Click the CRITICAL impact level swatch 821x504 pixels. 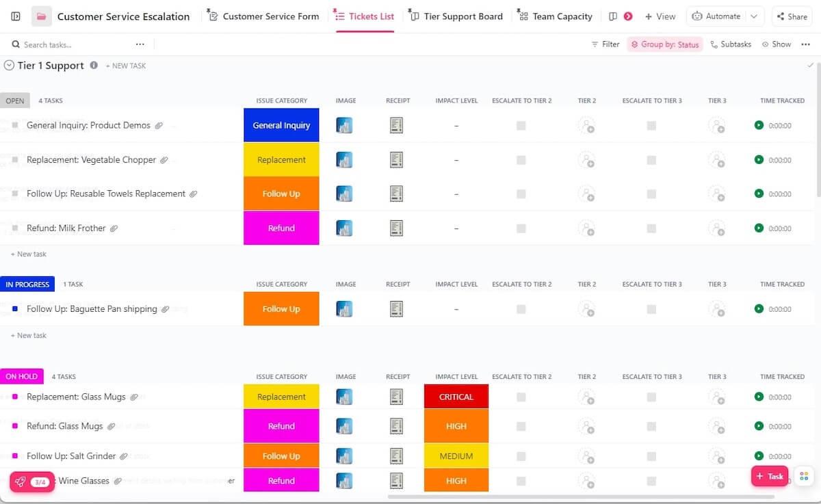[456, 397]
